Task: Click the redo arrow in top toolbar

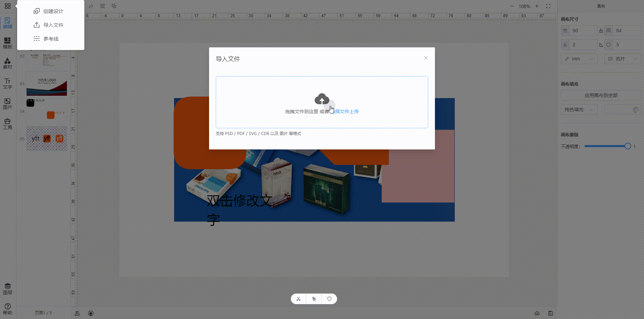Action: pos(91,6)
